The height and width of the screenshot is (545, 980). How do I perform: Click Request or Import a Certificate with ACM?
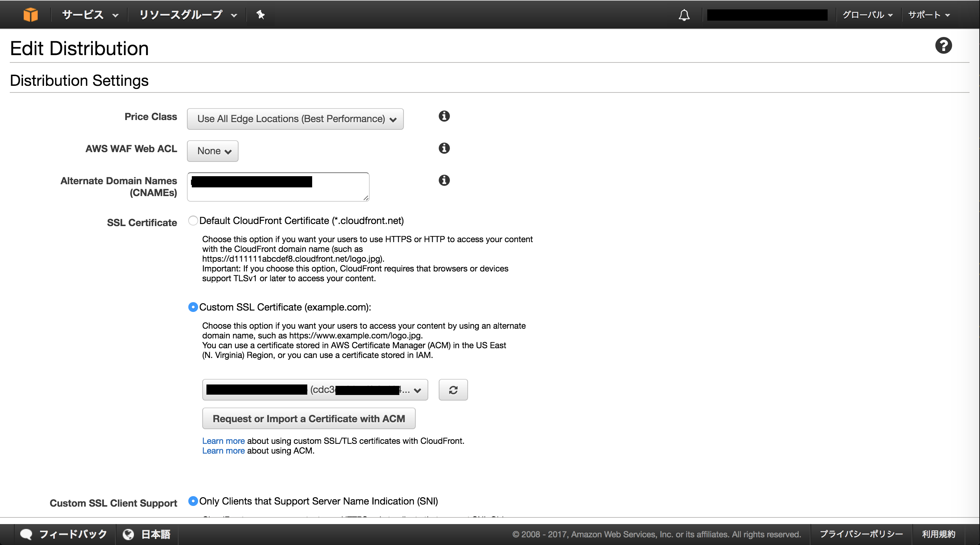309,418
